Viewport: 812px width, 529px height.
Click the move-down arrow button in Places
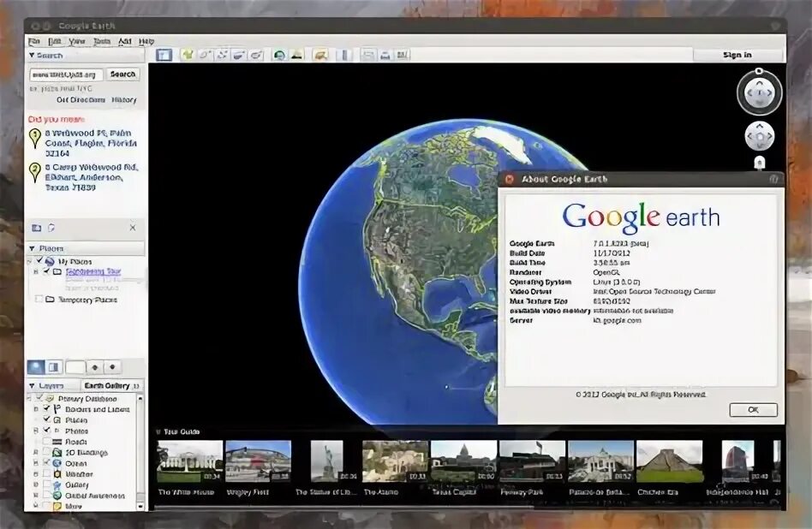(112, 367)
